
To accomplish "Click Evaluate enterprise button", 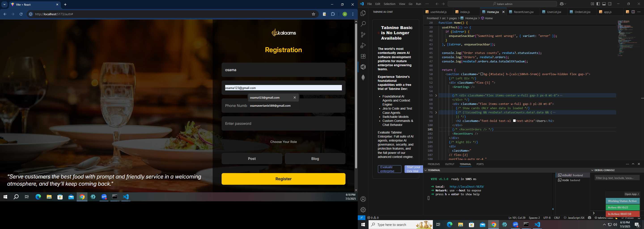I will pos(390,169).
